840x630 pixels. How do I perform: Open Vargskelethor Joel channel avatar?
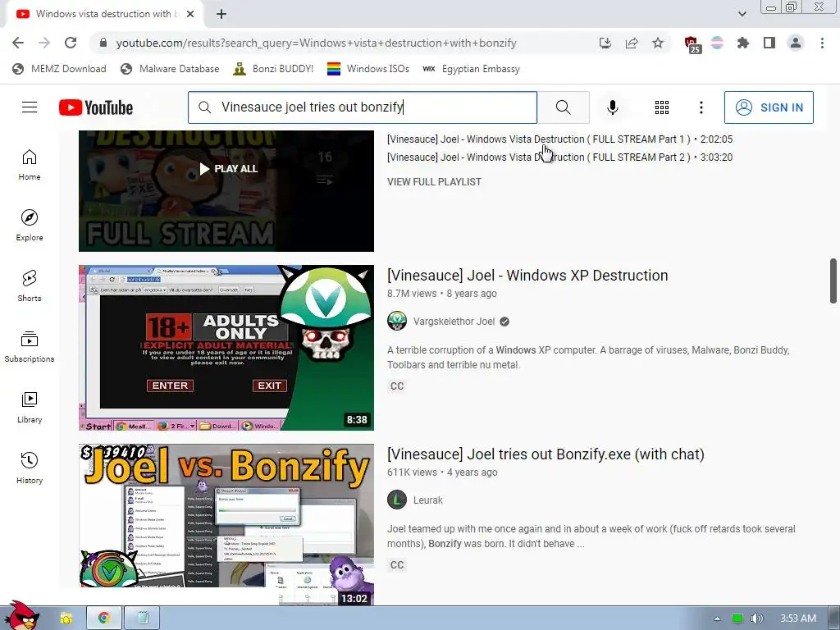coord(397,321)
